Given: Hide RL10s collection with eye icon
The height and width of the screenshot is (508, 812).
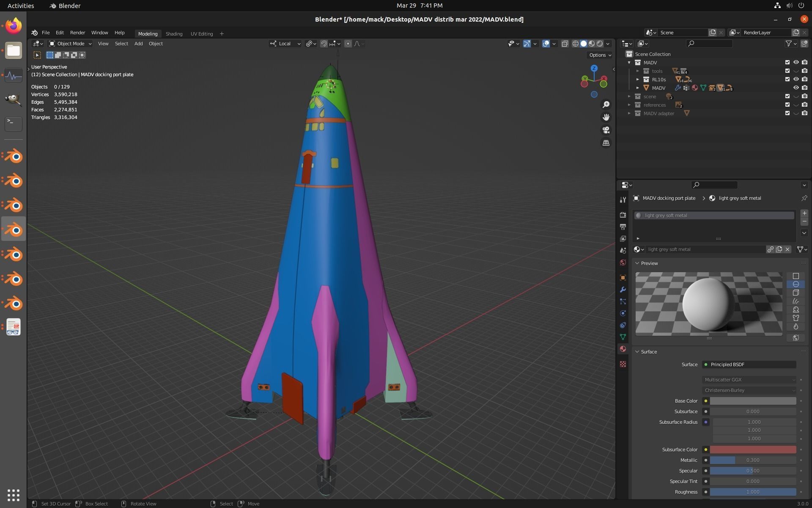Looking at the screenshot, I should 796,80.
